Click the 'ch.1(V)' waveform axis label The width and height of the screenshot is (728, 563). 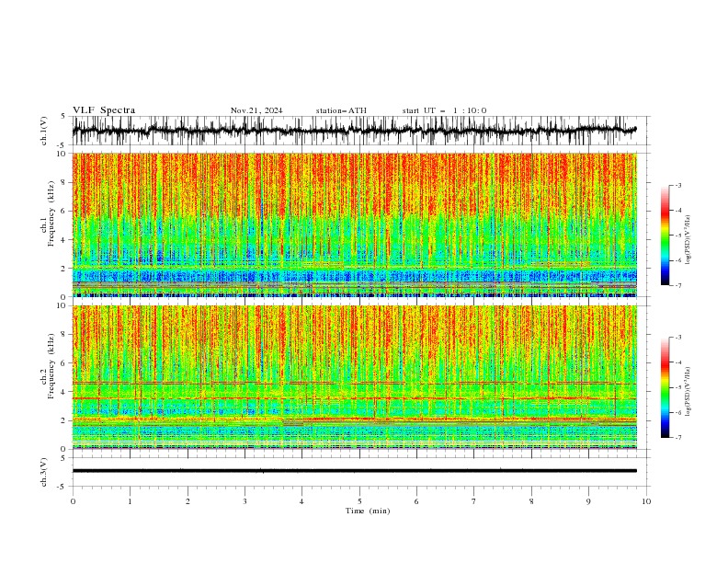44,131
